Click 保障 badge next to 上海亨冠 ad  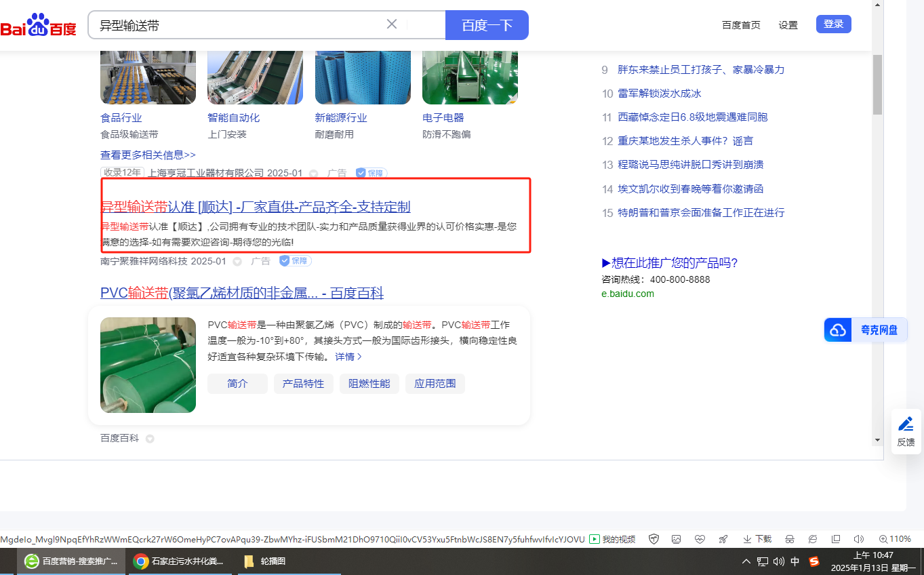click(x=371, y=173)
